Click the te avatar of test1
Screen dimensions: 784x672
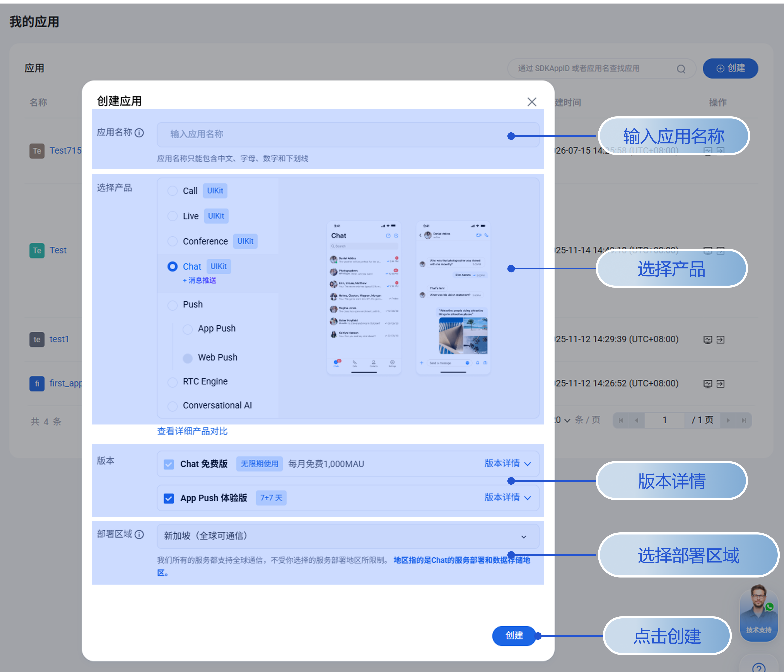tap(37, 339)
